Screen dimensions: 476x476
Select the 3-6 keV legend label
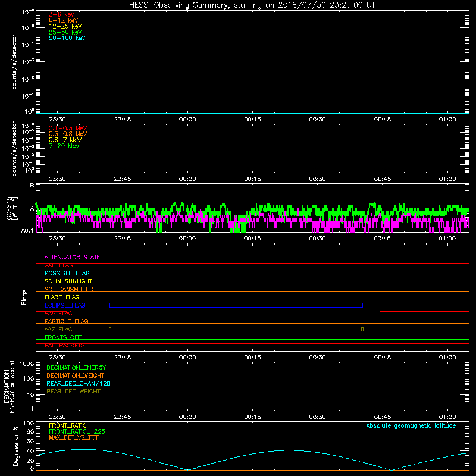click(x=62, y=14)
